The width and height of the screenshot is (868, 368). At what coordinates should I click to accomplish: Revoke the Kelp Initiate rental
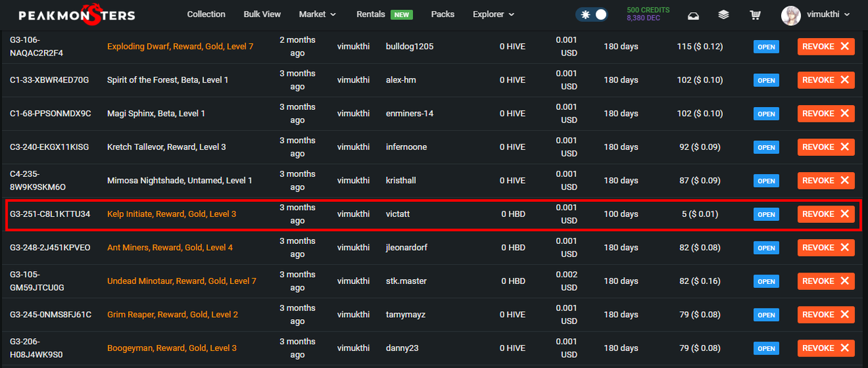[x=826, y=214]
